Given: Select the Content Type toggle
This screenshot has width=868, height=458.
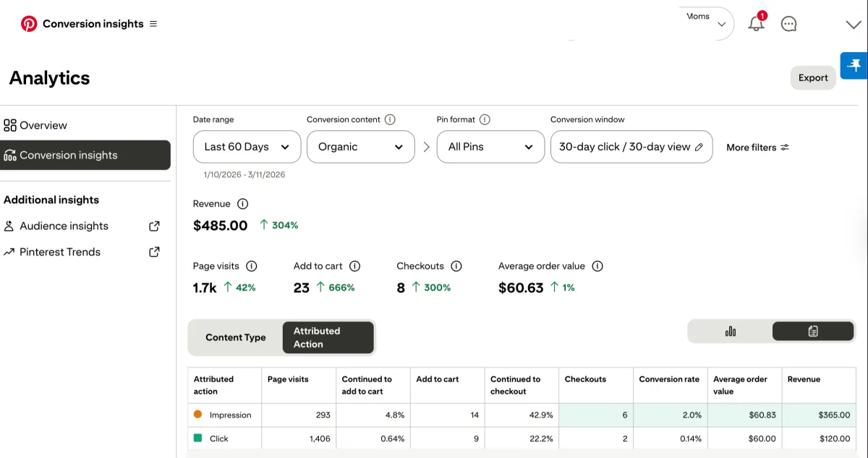Looking at the screenshot, I should 236,337.
